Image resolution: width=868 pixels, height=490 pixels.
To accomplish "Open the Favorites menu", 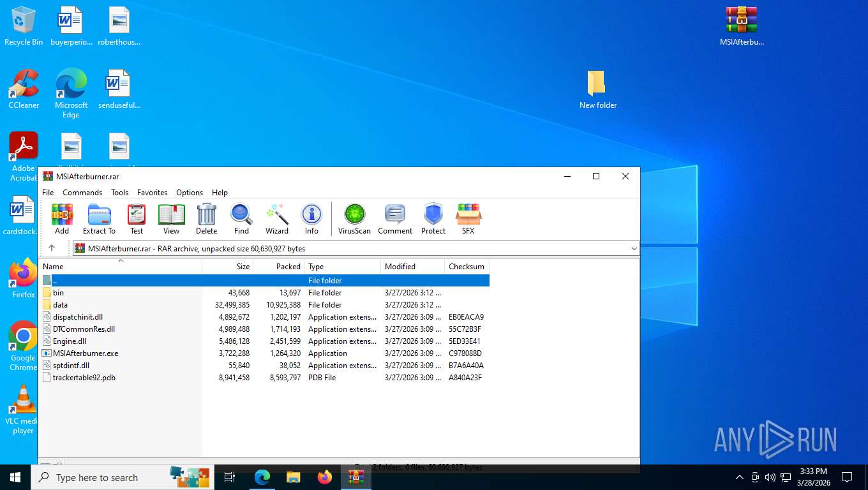I will pyautogui.click(x=152, y=193).
